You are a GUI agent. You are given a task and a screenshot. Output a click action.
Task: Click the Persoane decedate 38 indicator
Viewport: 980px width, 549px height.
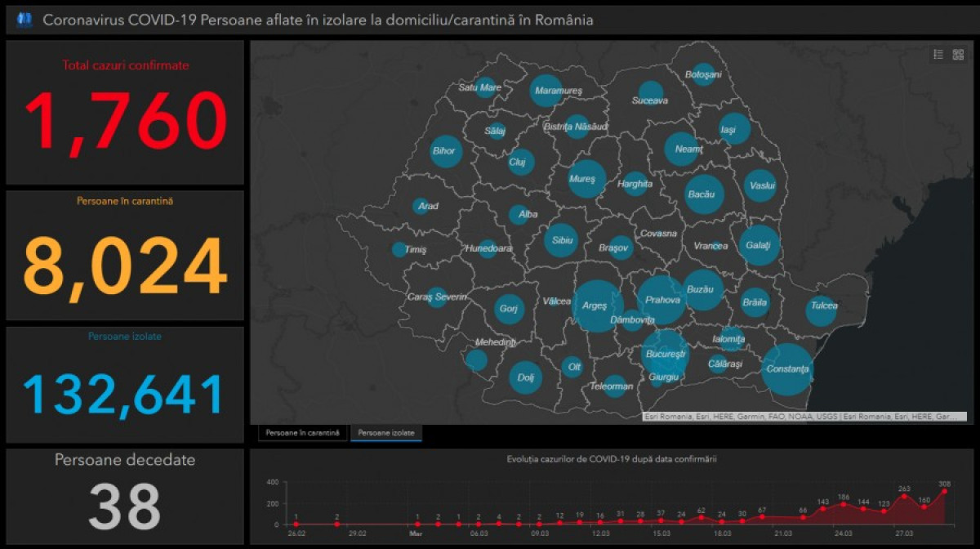pos(125,494)
